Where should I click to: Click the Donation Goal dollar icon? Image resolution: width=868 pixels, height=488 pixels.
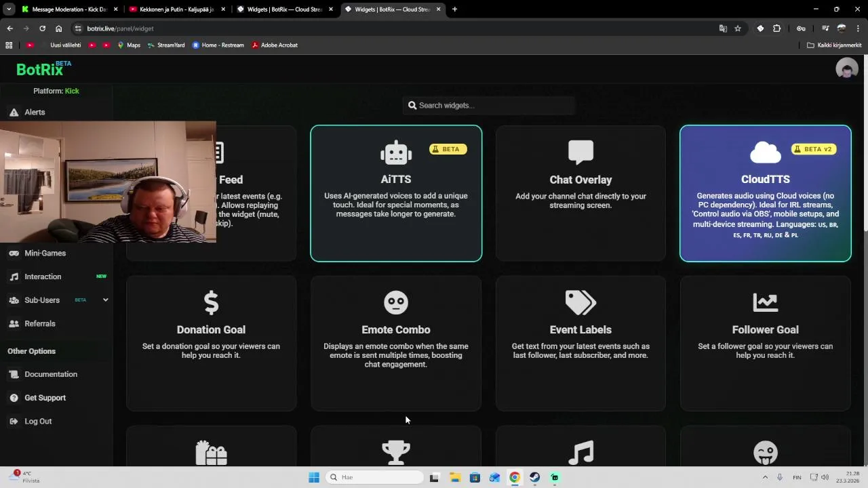pos(211,303)
